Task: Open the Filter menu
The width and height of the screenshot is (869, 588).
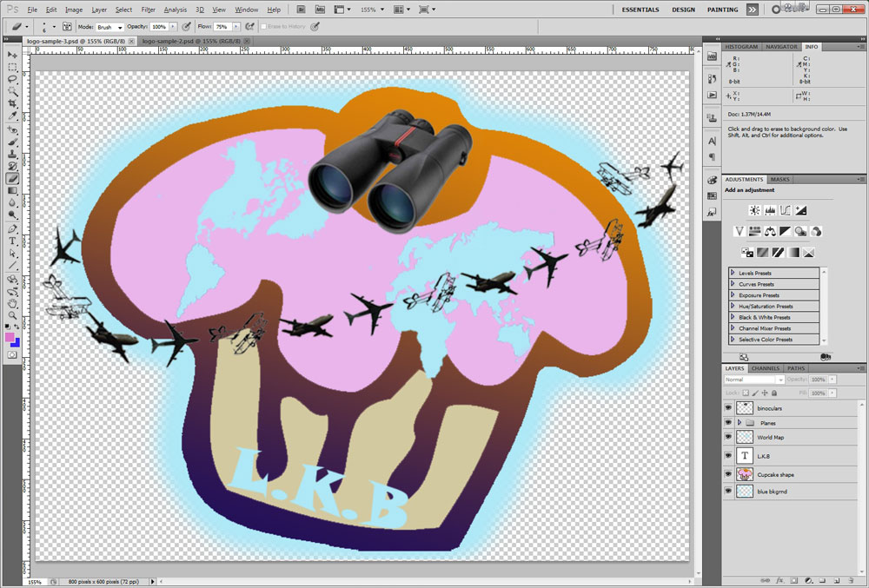Action: (x=148, y=10)
